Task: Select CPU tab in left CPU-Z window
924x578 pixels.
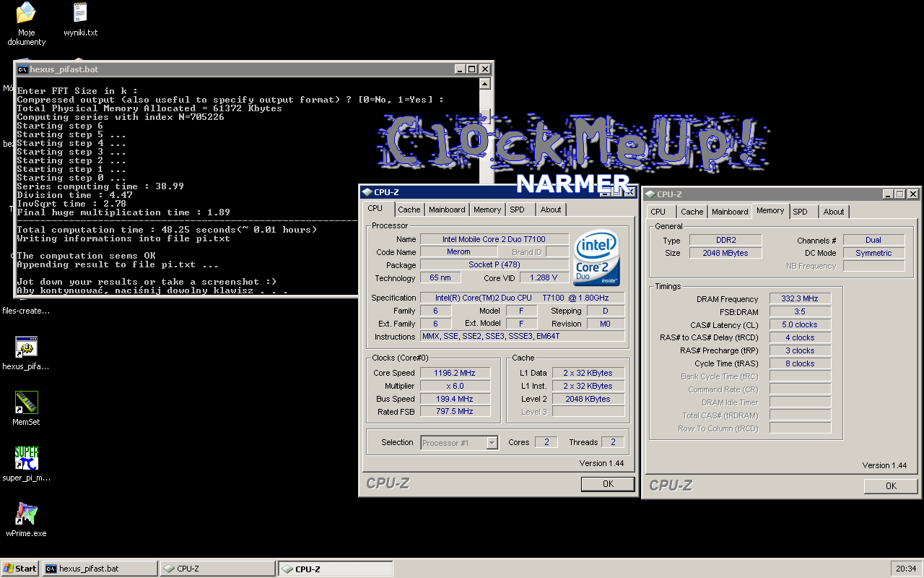Action: click(x=377, y=209)
